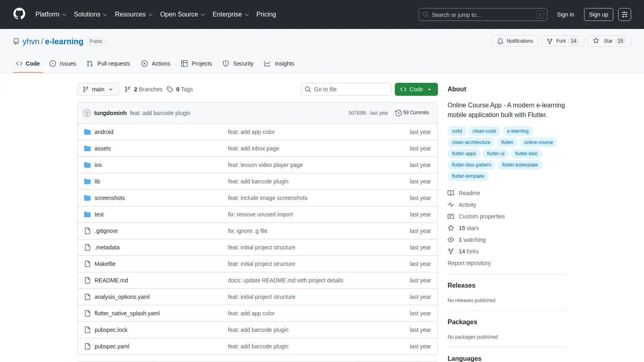Viewport: 644px width, 362px height.
Task: Open the GitHub homepage logo
Action: point(19,14)
